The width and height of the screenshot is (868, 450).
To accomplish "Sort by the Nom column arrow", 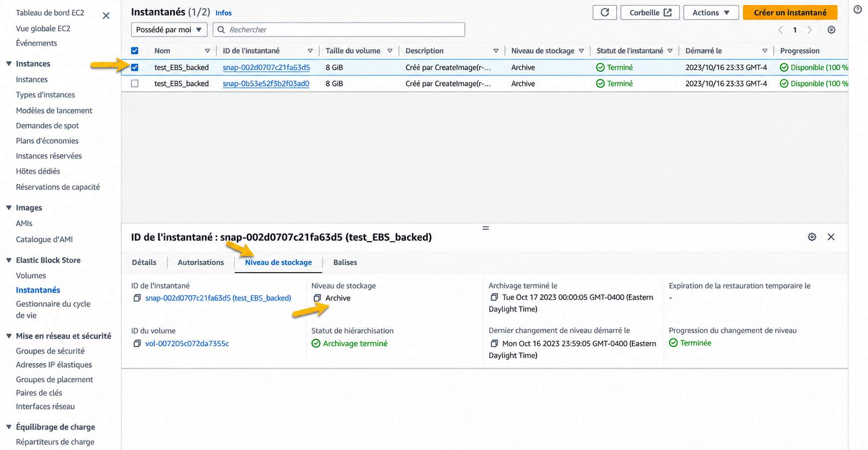I will 207,51.
